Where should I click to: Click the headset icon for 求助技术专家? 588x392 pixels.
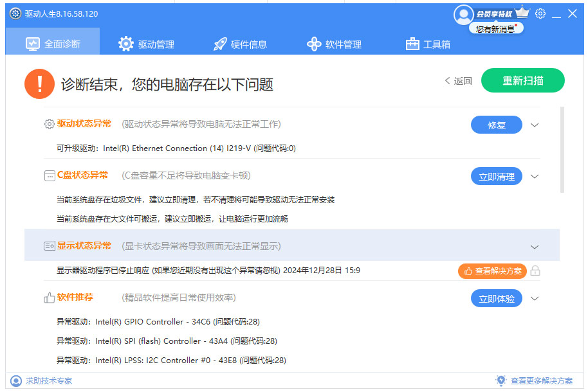pyautogui.click(x=15, y=381)
